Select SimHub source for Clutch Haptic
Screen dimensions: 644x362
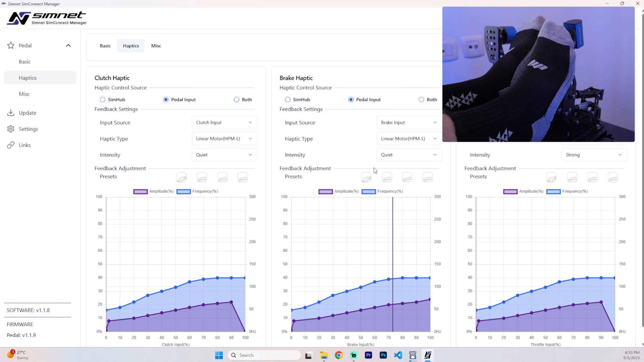[103, 99]
